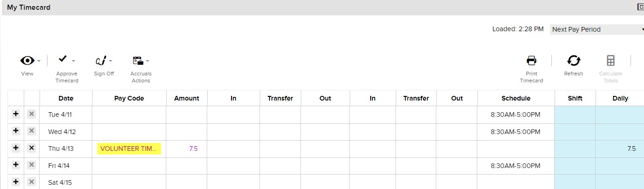
Task: Click the Schedule column header
Action: pyautogui.click(x=515, y=98)
